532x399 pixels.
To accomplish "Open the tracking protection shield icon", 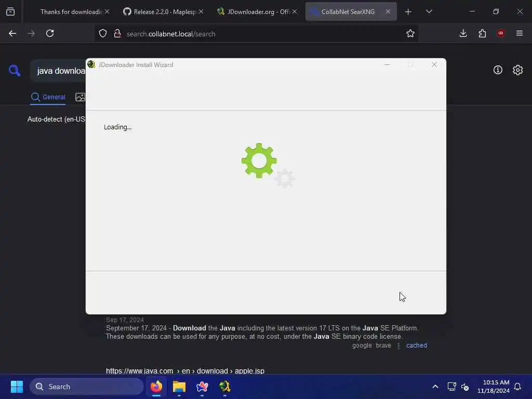I will coord(103,33).
